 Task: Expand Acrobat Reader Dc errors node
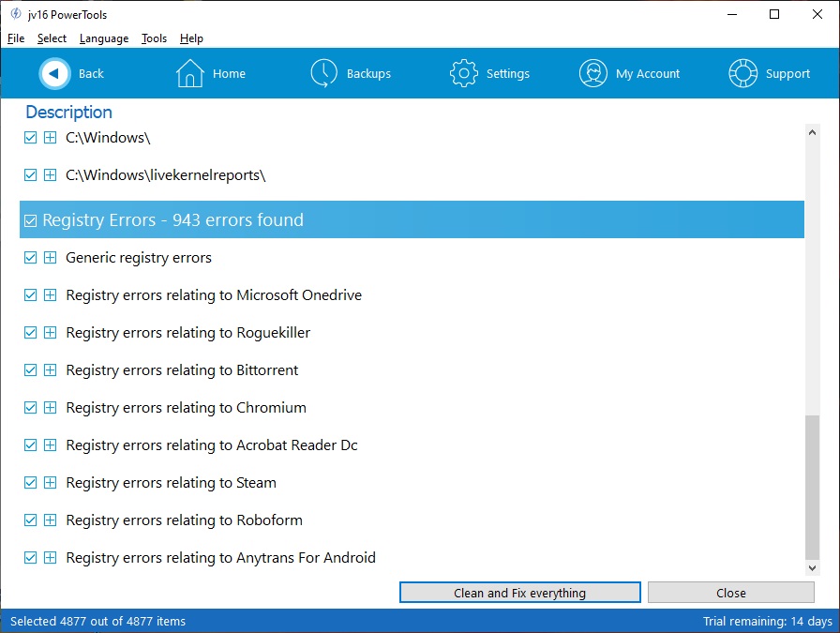tap(50, 445)
